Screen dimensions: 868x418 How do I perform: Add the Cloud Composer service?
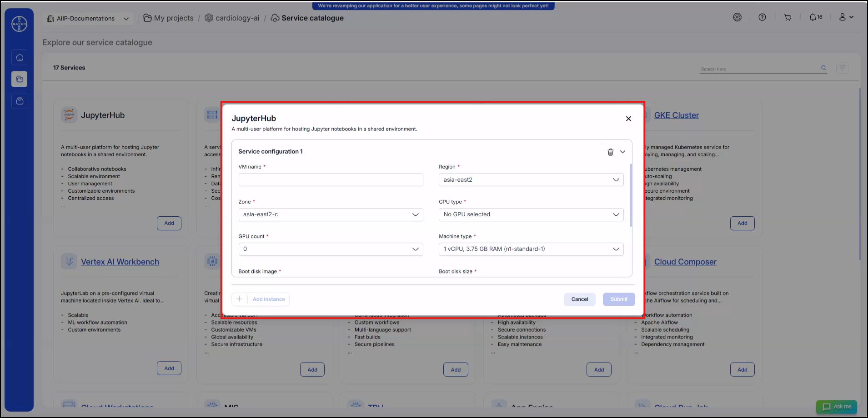point(742,370)
